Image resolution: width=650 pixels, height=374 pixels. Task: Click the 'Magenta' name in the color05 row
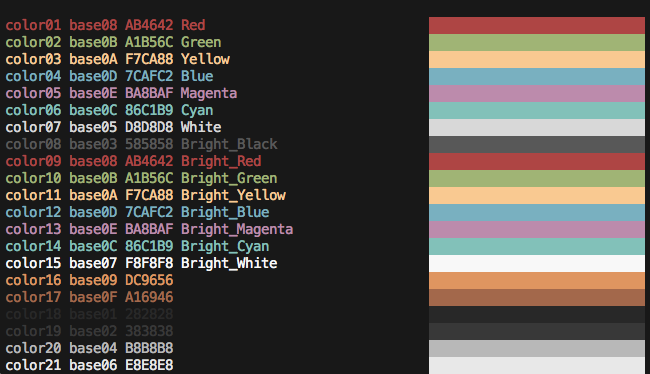tap(209, 94)
